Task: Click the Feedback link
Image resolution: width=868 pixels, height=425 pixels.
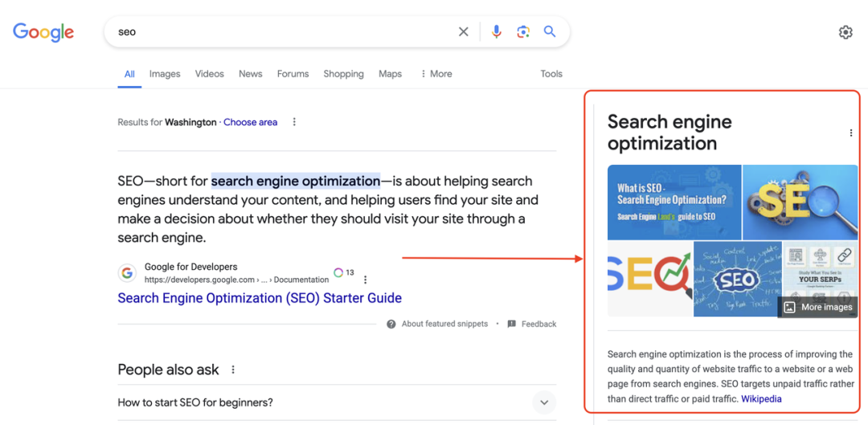Action: coord(538,324)
